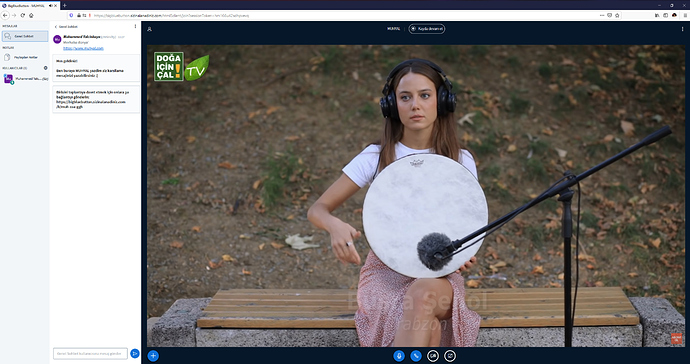Select Genel Sohbet in messages list
Viewport: 690px width, 364px height.
[x=25, y=36]
